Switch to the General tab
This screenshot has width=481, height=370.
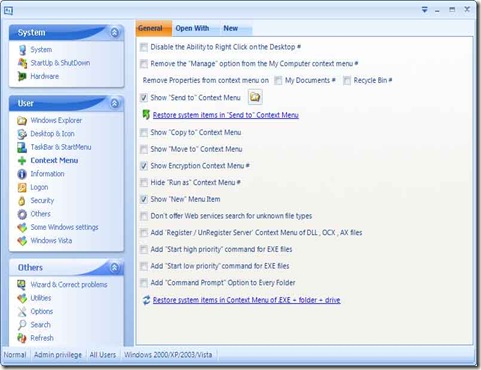click(154, 28)
